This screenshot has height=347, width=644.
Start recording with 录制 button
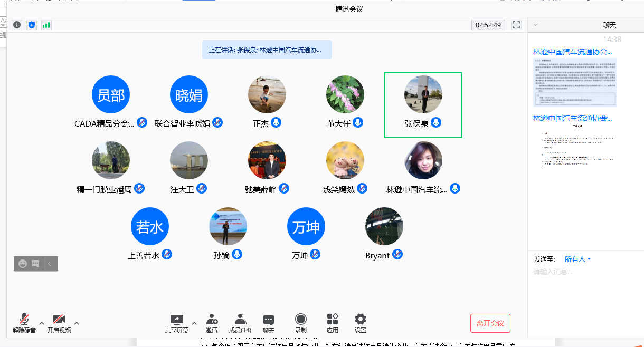tap(300, 323)
